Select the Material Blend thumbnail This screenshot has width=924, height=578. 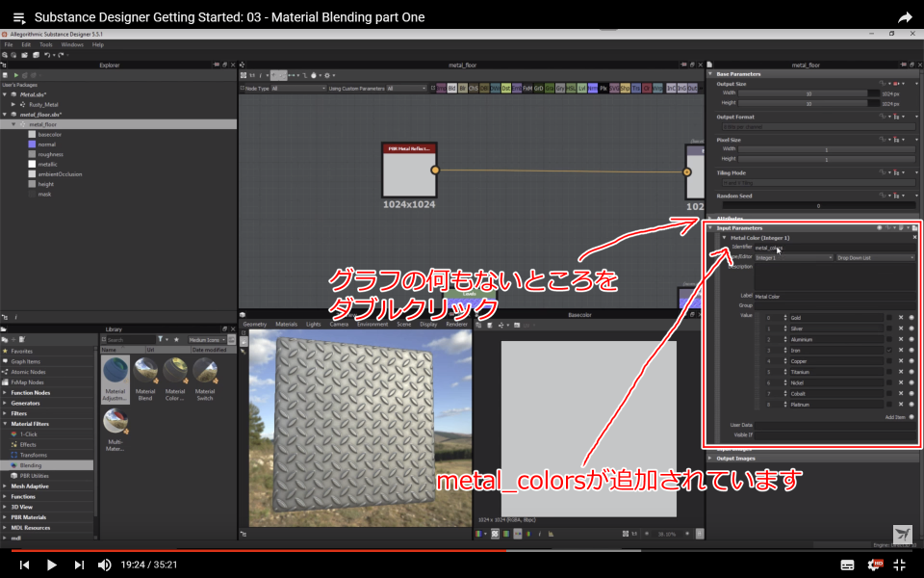pos(145,379)
